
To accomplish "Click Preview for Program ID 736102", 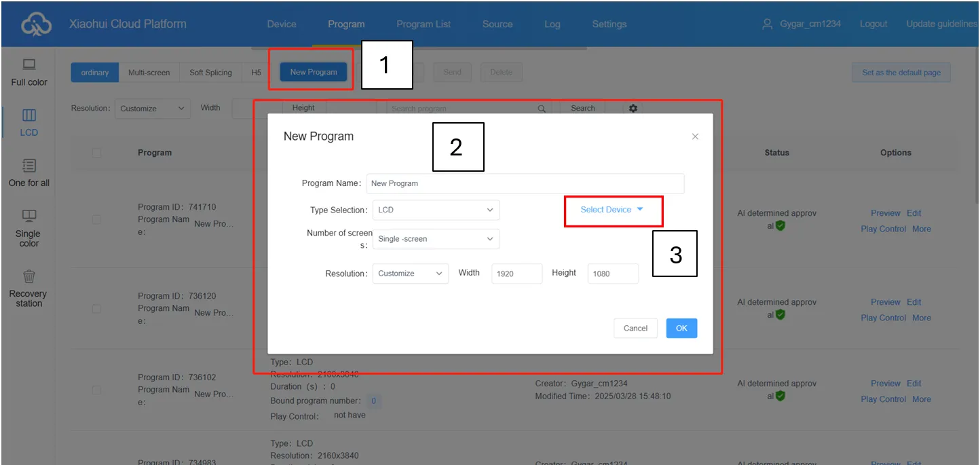I will point(886,384).
